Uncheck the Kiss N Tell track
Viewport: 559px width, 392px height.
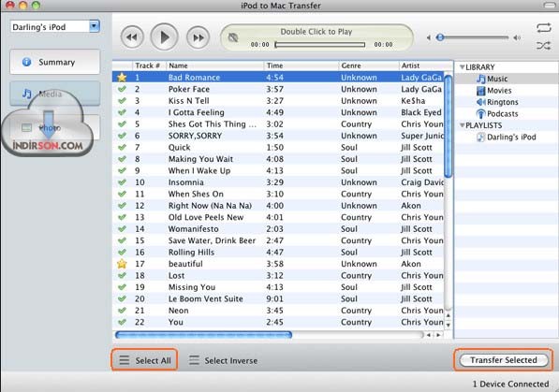point(122,101)
